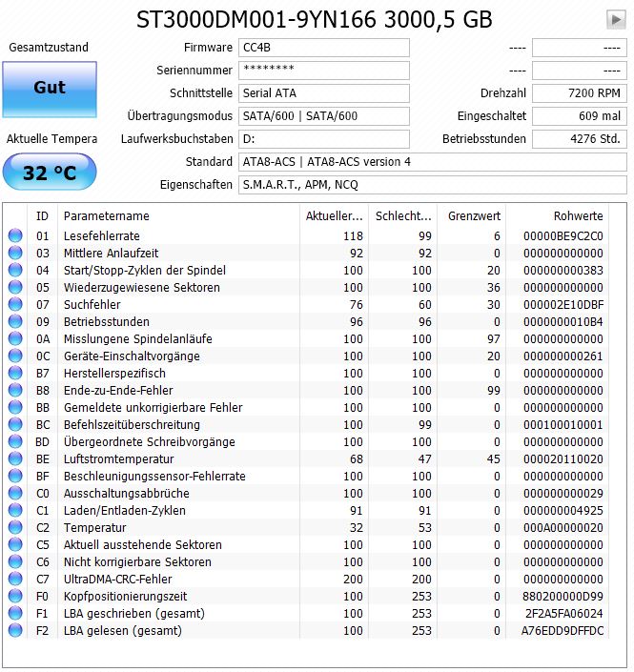This screenshot has width=634, height=672.
Task: Click the status orb for Geräte-Einschaltvorgänge
Action: [x=15, y=356]
